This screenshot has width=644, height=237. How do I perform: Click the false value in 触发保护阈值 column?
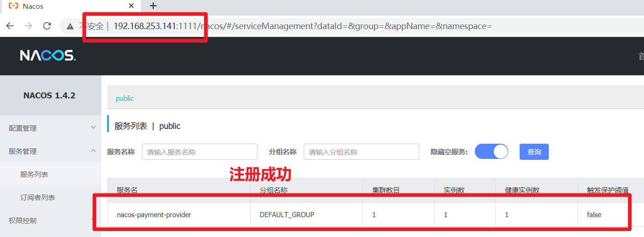coord(594,214)
